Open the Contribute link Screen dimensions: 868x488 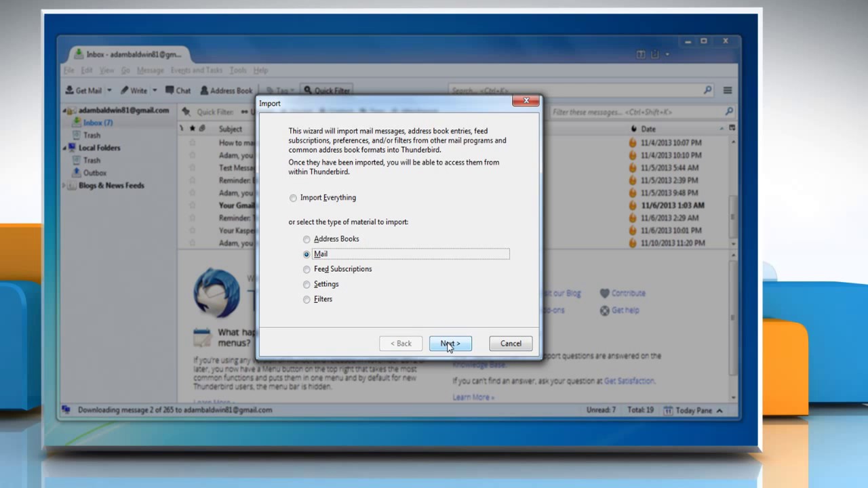coord(629,293)
